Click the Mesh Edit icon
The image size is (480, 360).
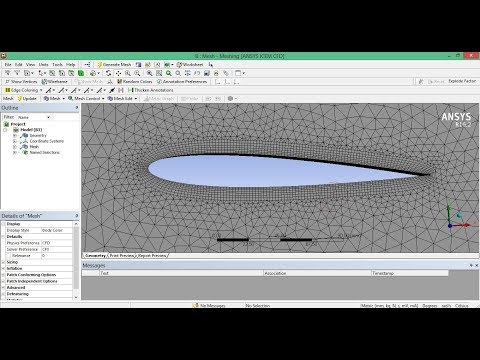tap(110, 99)
